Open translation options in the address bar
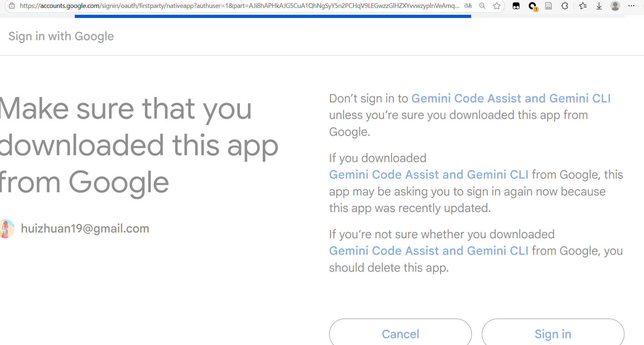 (468, 6)
